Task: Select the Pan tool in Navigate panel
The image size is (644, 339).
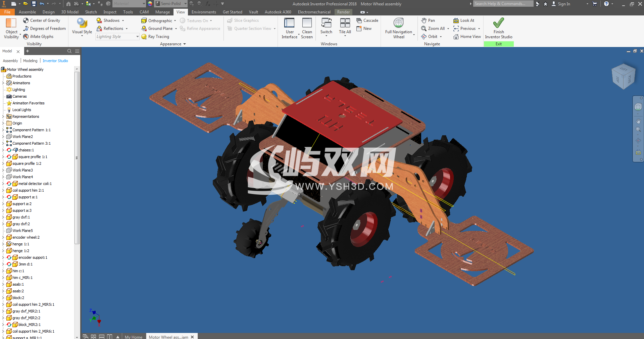Action: tap(428, 20)
